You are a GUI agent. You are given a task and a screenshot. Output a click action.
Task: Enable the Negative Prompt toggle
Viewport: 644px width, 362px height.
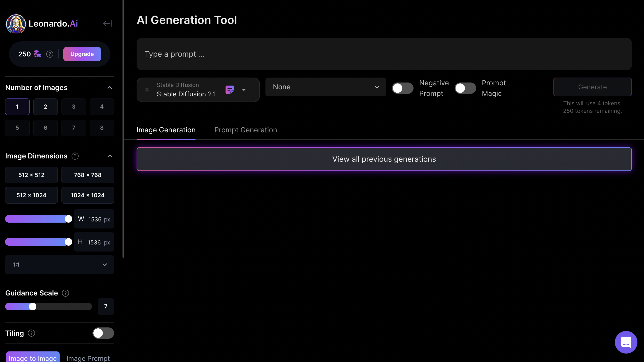pos(402,88)
